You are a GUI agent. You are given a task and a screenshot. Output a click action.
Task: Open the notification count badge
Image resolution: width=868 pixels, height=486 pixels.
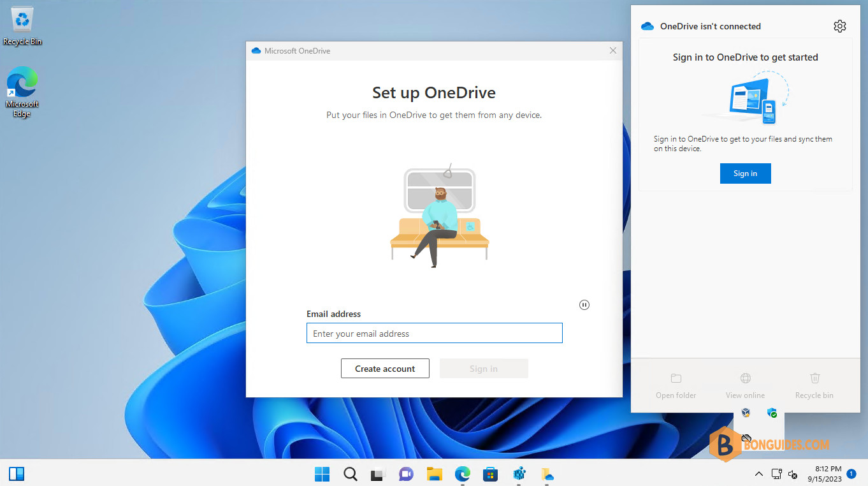coord(851,474)
